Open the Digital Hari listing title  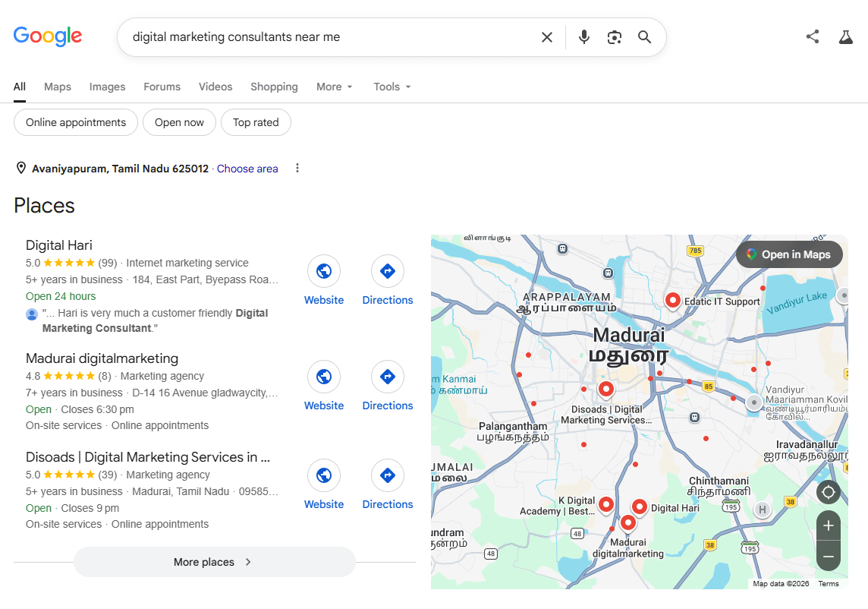tap(59, 245)
